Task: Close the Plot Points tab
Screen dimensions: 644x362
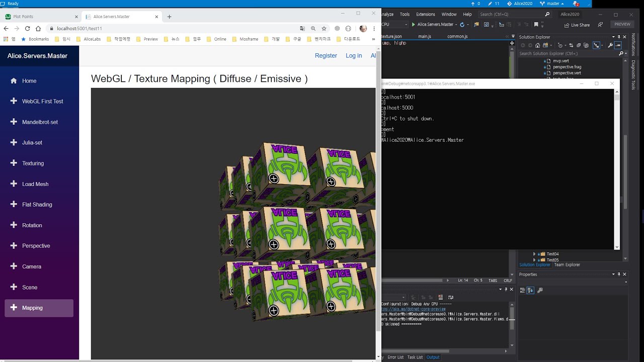Action: pyautogui.click(x=76, y=17)
